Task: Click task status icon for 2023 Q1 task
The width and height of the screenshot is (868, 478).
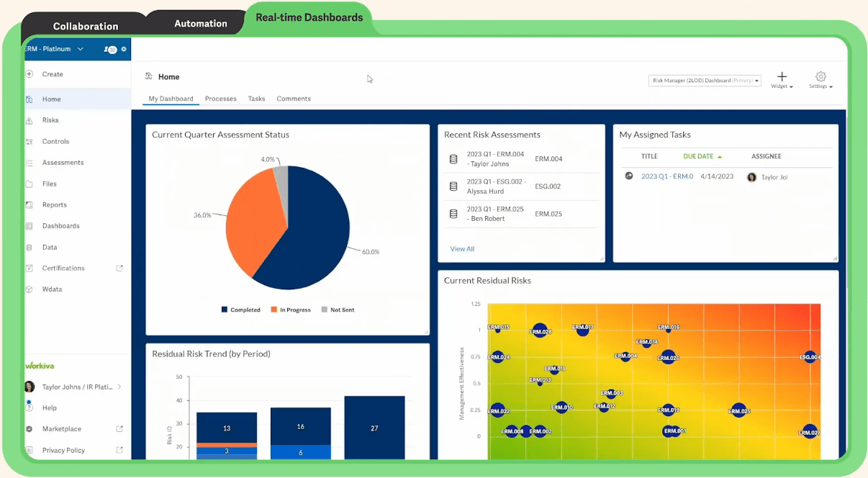Action: point(629,176)
